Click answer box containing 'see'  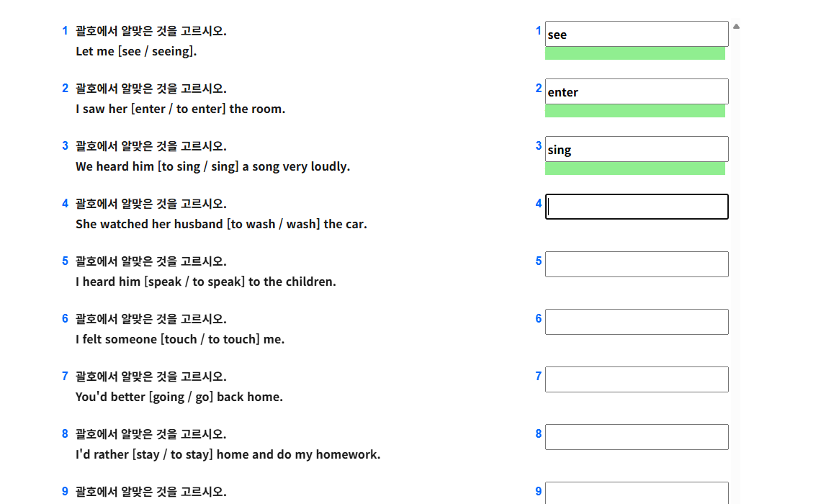[x=637, y=34]
